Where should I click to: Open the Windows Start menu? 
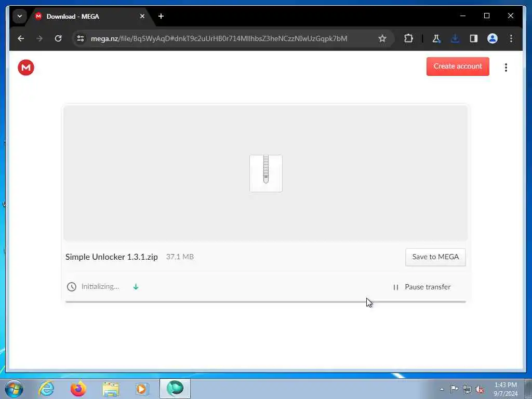14,389
